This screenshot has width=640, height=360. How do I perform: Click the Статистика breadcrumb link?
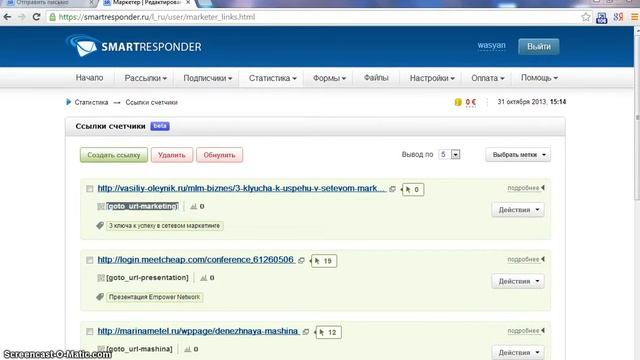tap(91, 102)
